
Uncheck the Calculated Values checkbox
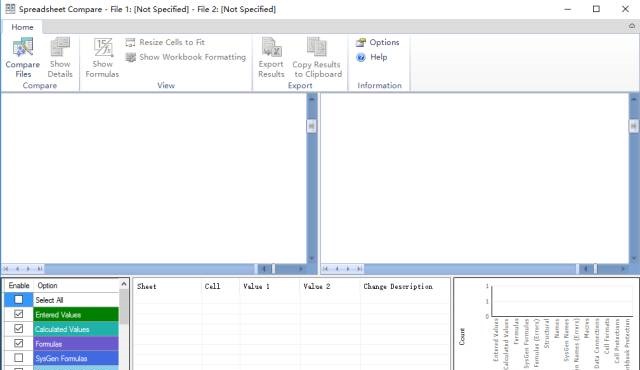18,329
